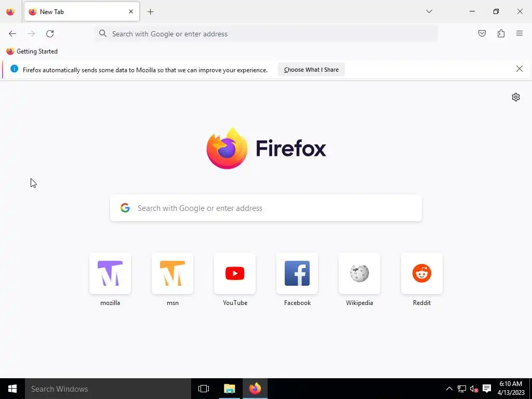The height and width of the screenshot is (399, 532).
Task: Open the Windows Start menu
Action: (12, 389)
